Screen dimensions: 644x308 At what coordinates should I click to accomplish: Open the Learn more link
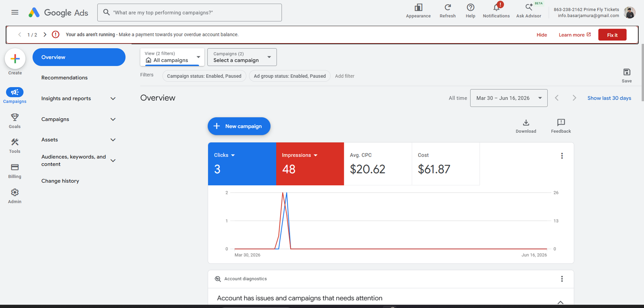click(x=575, y=35)
